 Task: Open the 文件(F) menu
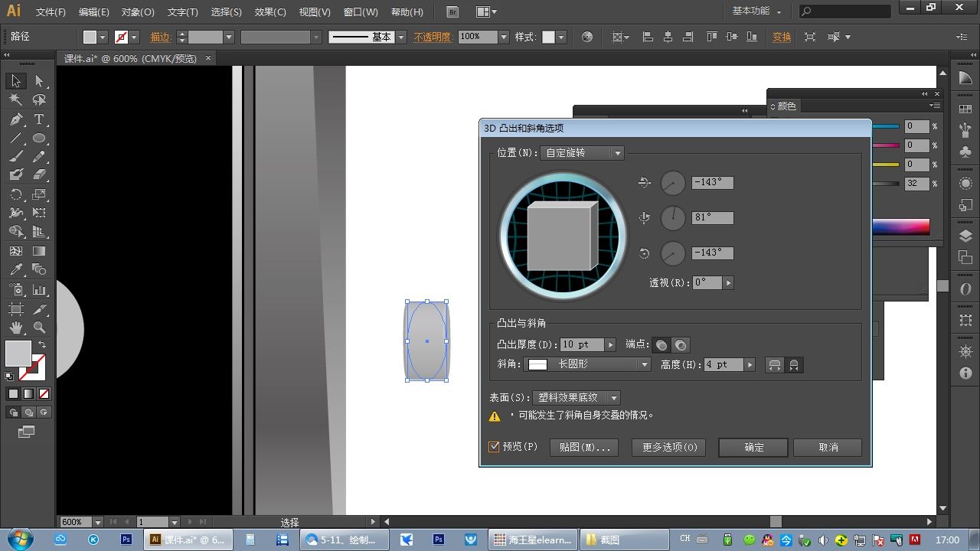click(x=51, y=12)
